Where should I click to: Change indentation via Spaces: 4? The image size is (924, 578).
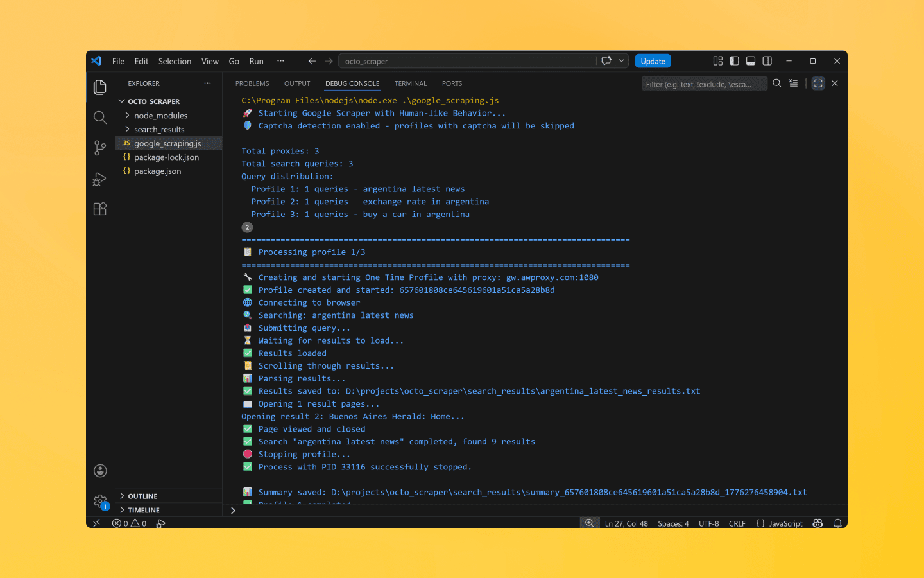click(673, 523)
